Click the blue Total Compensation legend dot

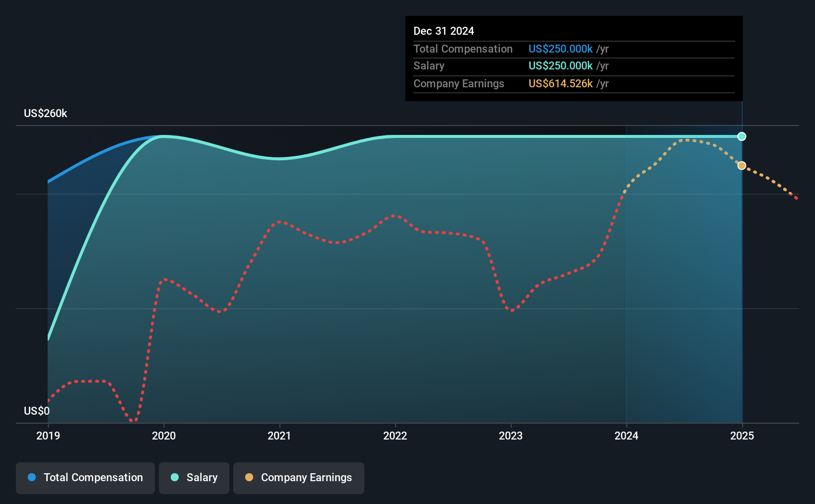point(32,477)
